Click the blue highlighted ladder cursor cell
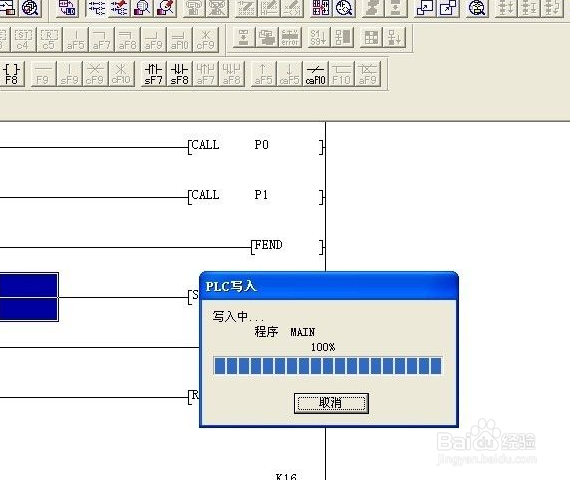Screen dimensions: 570x480 pyautogui.click(x=29, y=297)
